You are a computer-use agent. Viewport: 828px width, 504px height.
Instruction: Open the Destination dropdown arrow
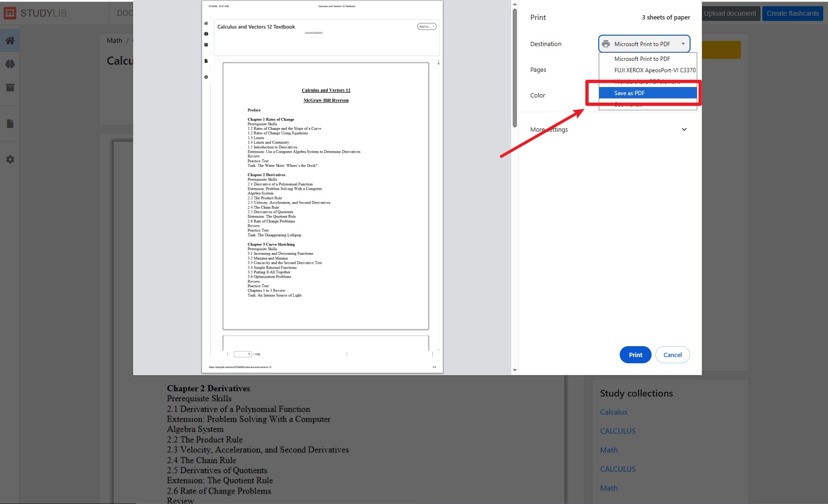683,44
